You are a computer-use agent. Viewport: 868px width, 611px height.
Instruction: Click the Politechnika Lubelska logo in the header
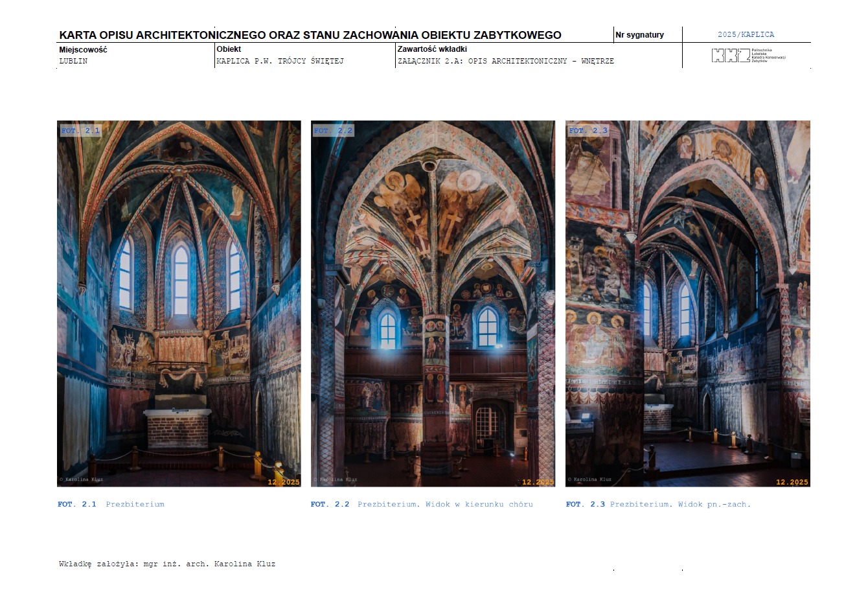click(748, 56)
